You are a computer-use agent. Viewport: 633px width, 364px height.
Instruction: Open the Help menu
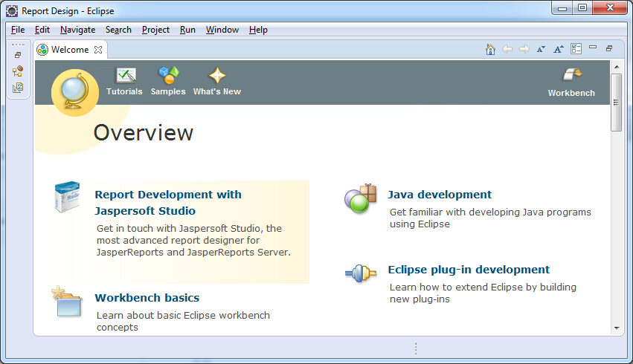pyautogui.click(x=258, y=30)
